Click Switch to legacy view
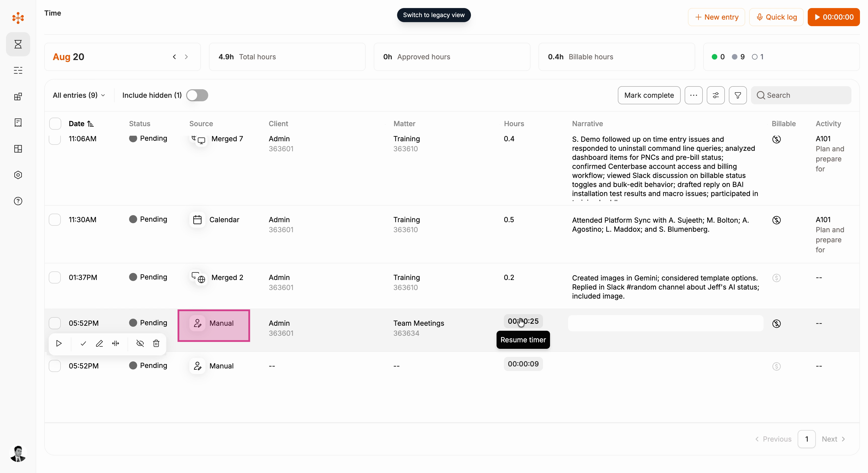 pyautogui.click(x=434, y=15)
